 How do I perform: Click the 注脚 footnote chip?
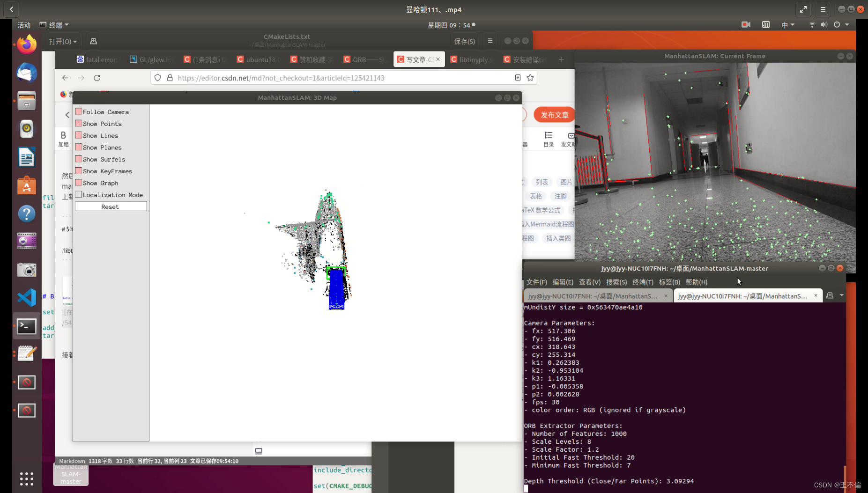tap(560, 196)
